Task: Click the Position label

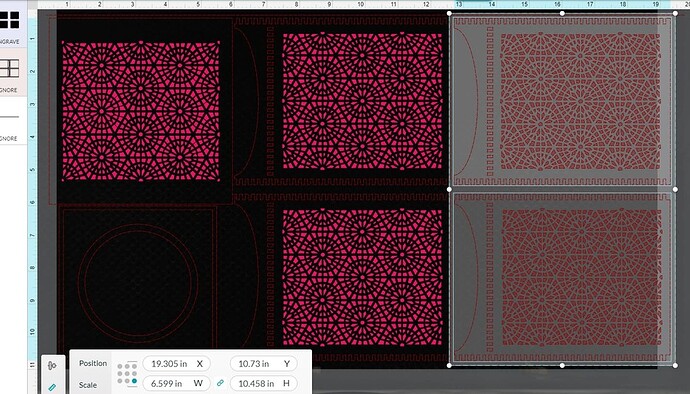Action: coord(93,363)
